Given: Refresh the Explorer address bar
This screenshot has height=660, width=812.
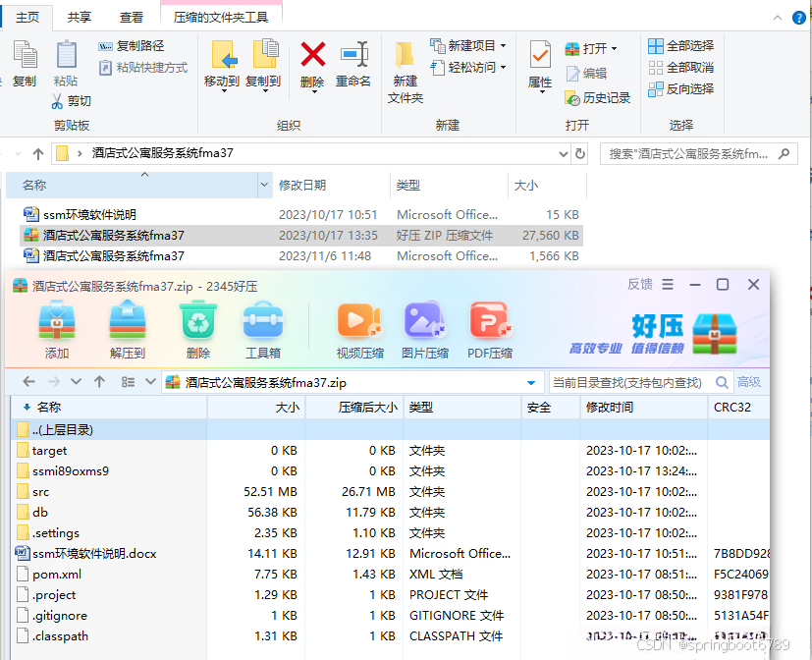Looking at the screenshot, I should [580, 154].
